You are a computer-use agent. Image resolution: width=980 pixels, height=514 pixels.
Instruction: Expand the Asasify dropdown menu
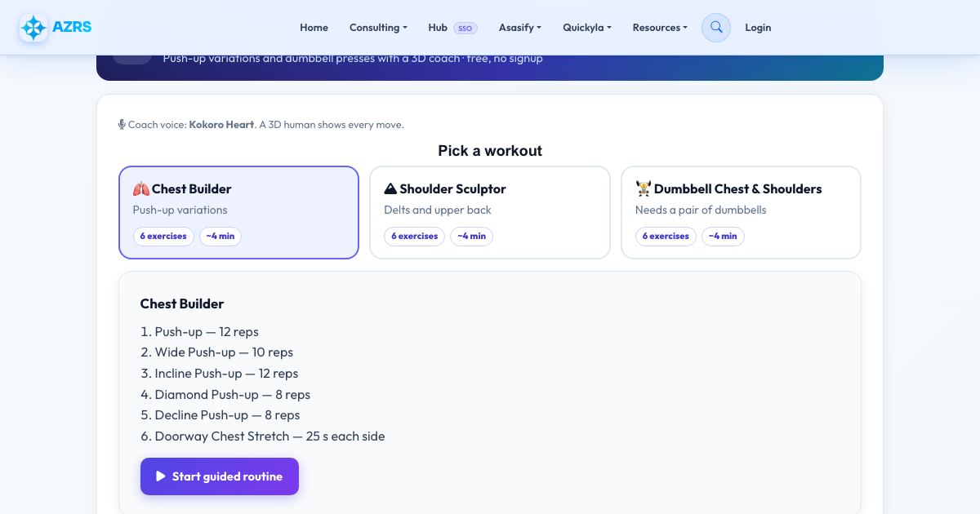pyautogui.click(x=520, y=28)
